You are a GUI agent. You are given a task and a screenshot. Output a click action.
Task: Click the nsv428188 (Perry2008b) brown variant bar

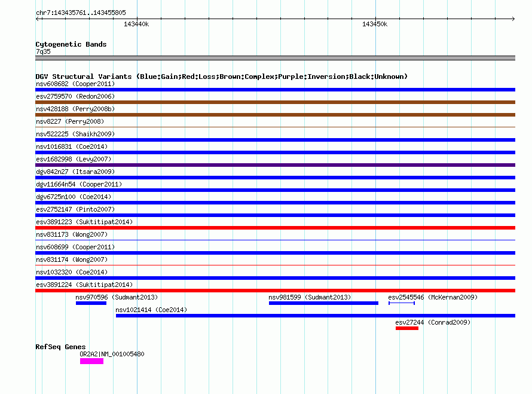pos(275,115)
